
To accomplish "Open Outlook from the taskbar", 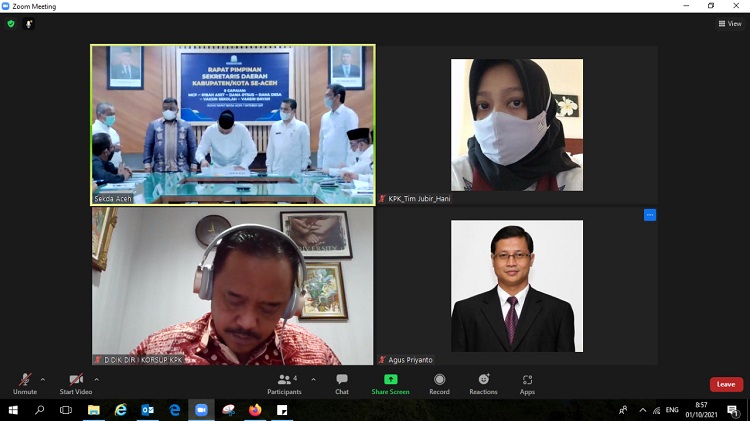I will click(x=147, y=410).
